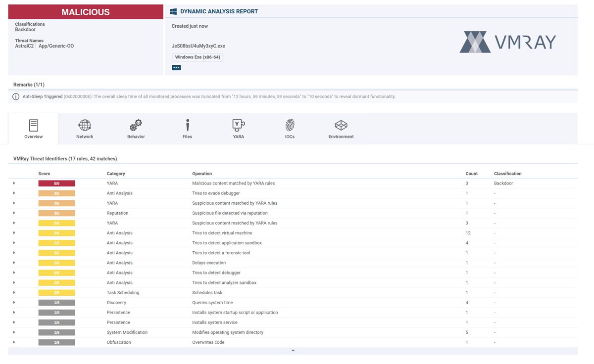Click Backdoor in the Classification column

coord(503,183)
